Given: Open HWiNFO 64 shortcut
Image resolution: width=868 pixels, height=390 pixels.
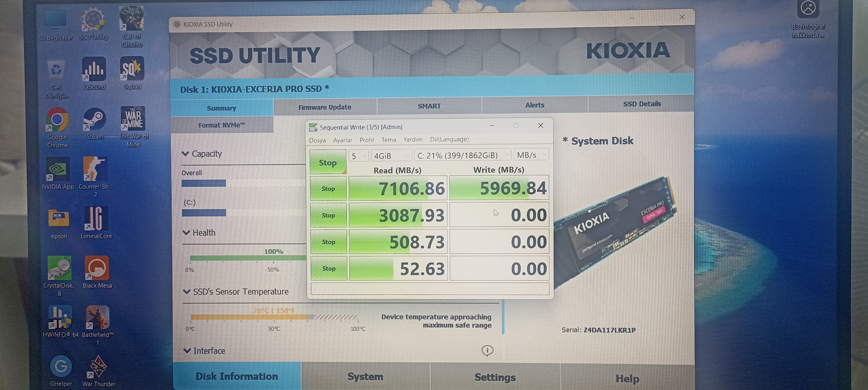Looking at the screenshot, I should coord(60,321).
